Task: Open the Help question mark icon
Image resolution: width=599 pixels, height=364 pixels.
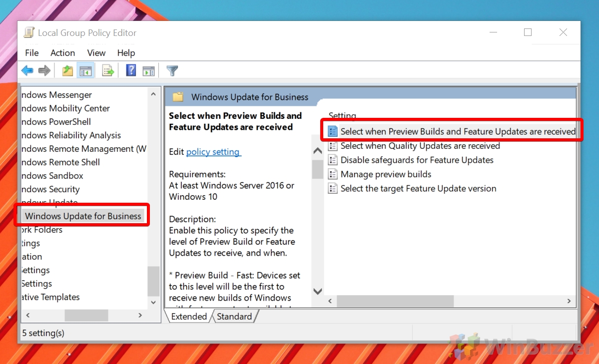Action: coord(131,70)
